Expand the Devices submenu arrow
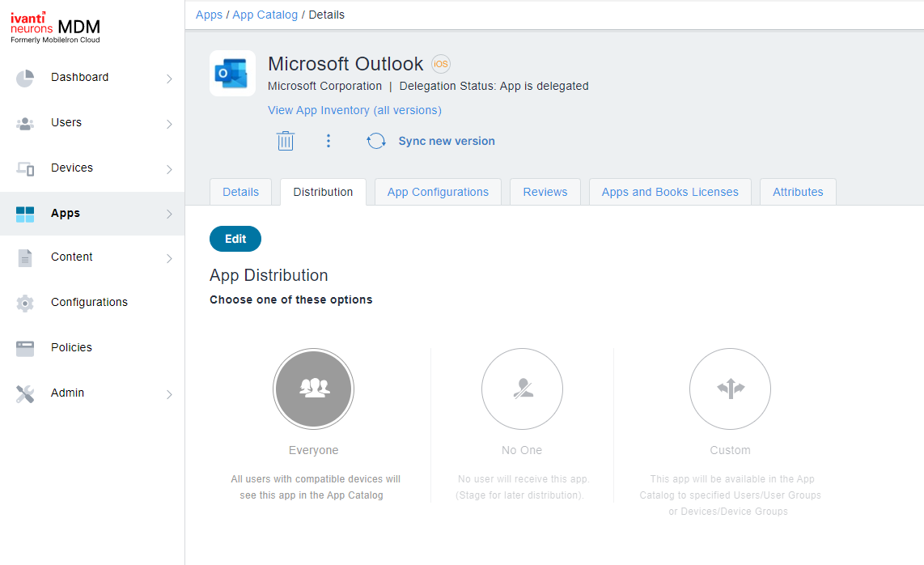 pyautogui.click(x=169, y=169)
